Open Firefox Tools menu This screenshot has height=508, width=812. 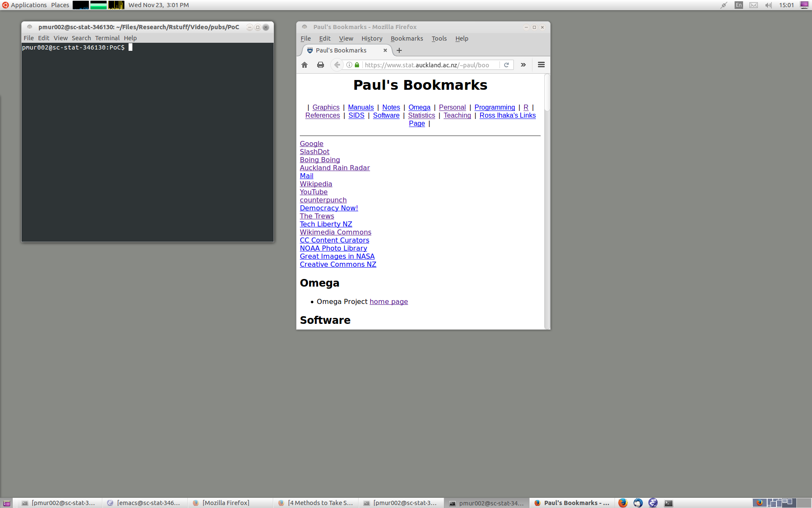click(439, 39)
